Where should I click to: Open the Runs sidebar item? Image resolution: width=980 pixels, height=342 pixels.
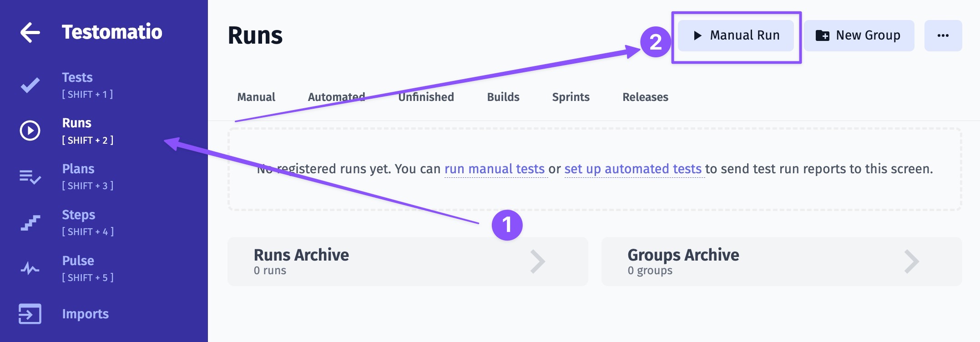tap(76, 123)
